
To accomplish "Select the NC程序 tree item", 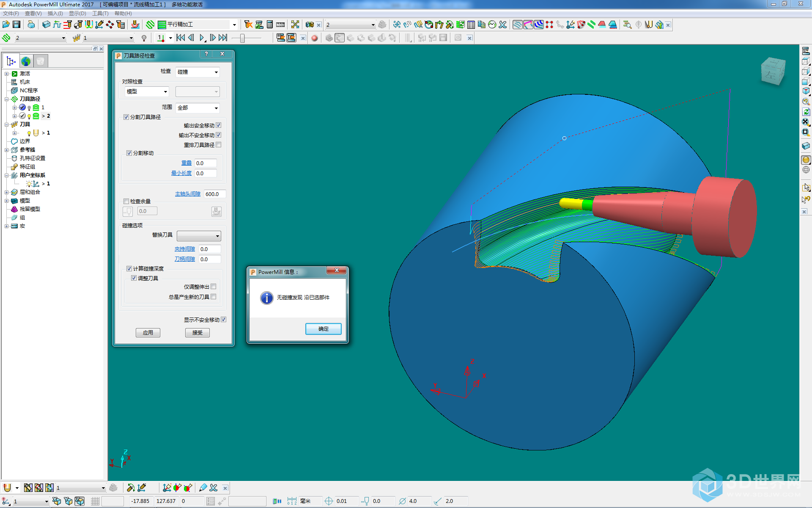I will [29, 91].
